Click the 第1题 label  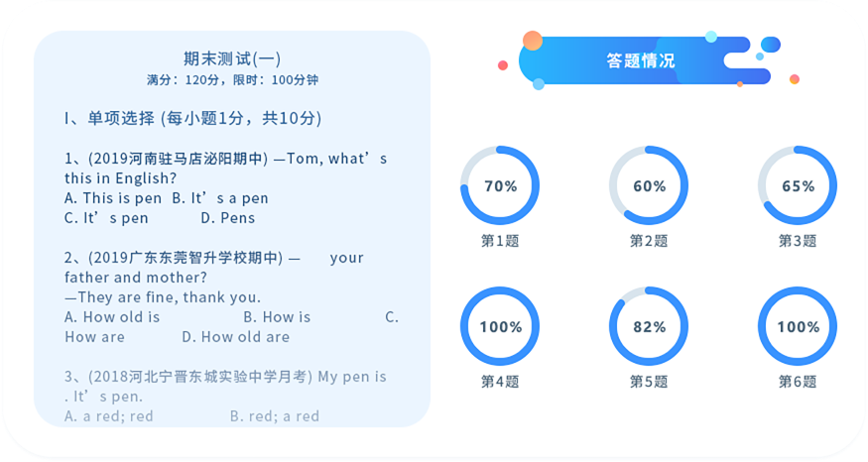pos(500,241)
